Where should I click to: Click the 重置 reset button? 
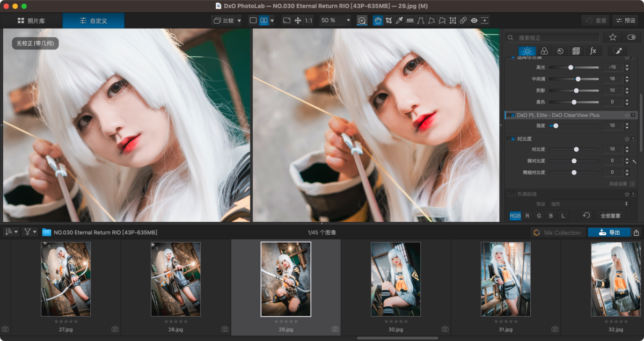pyautogui.click(x=596, y=20)
